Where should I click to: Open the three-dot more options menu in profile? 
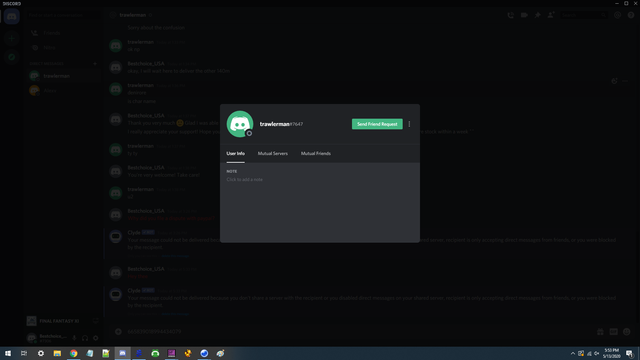pyautogui.click(x=409, y=124)
